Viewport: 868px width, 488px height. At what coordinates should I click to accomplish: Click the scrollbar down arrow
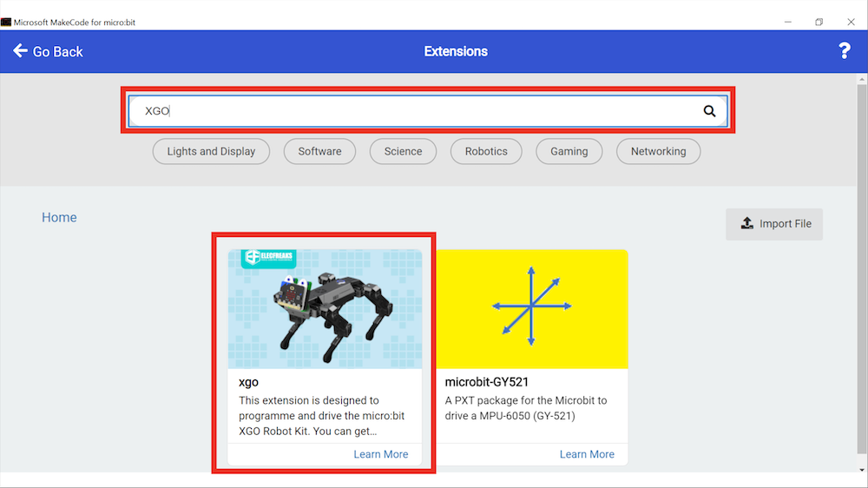pyautogui.click(x=862, y=470)
